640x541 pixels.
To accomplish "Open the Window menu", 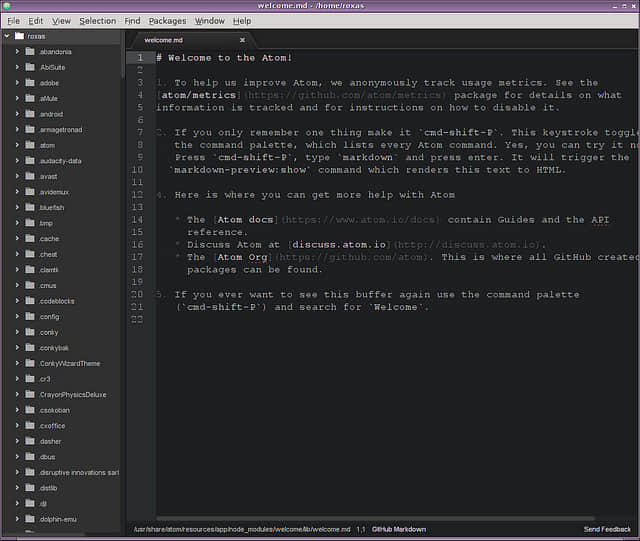I will pos(209,21).
